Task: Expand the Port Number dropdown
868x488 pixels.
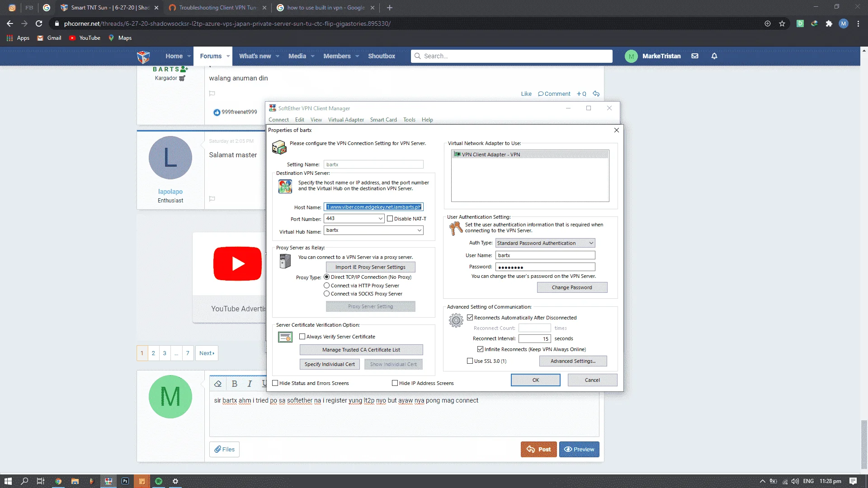Action: tap(380, 219)
